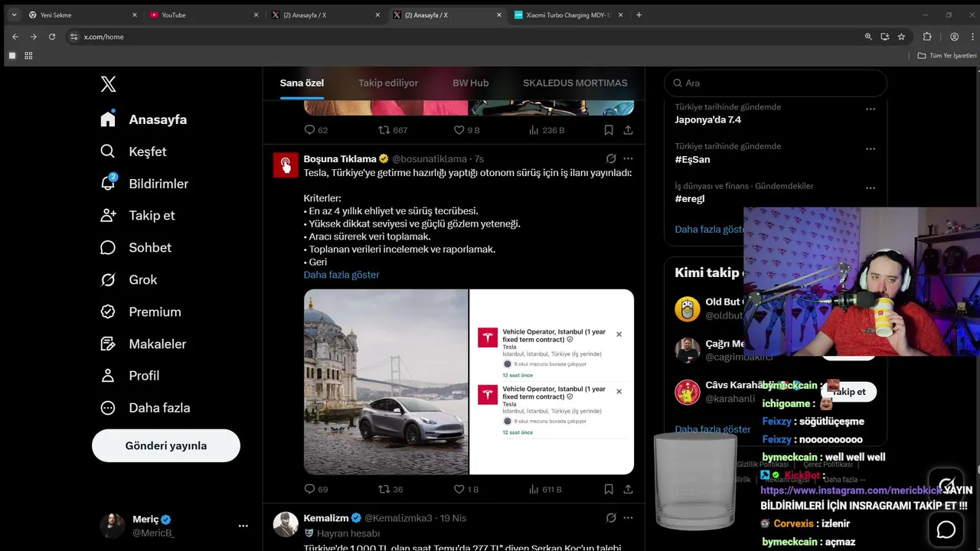Switch to Yeni Sekme browser tab

(x=83, y=15)
